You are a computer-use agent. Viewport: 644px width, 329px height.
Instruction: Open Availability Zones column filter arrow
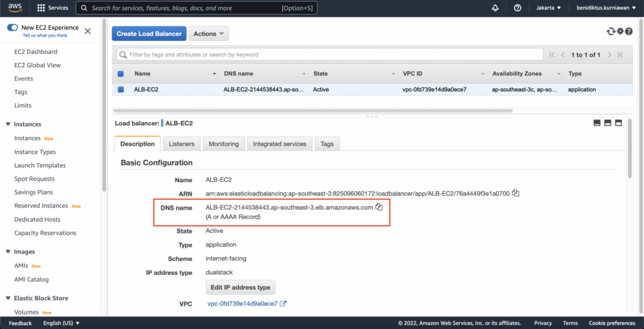point(559,74)
